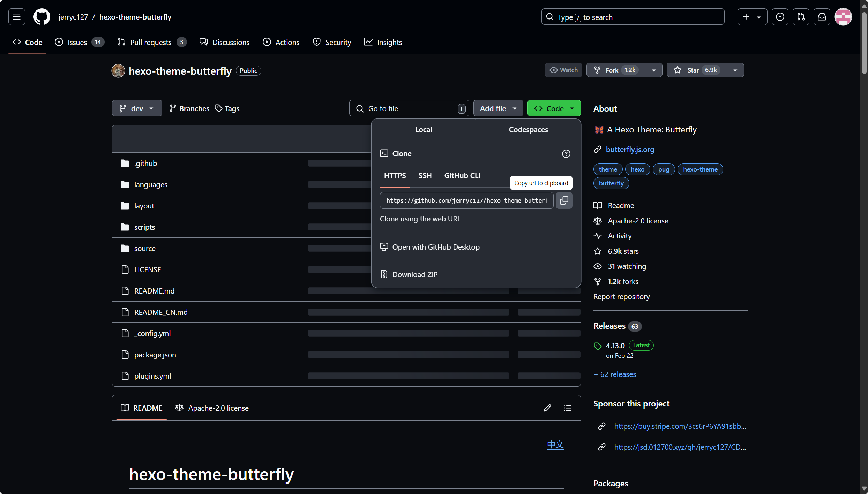Open the Security tab
The image size is (868, 494).
[332, 42]
